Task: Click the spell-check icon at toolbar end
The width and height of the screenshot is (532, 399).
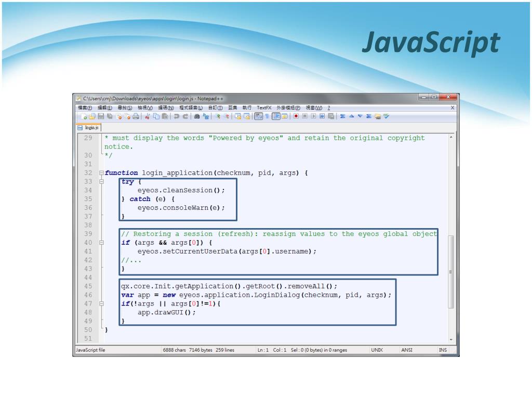Action: tap(386, 116)
